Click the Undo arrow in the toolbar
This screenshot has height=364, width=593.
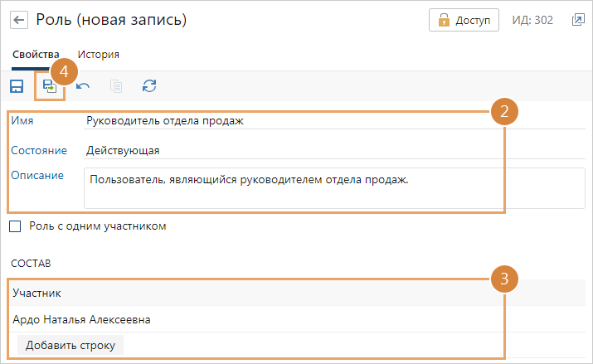click(x=83, y=86)
